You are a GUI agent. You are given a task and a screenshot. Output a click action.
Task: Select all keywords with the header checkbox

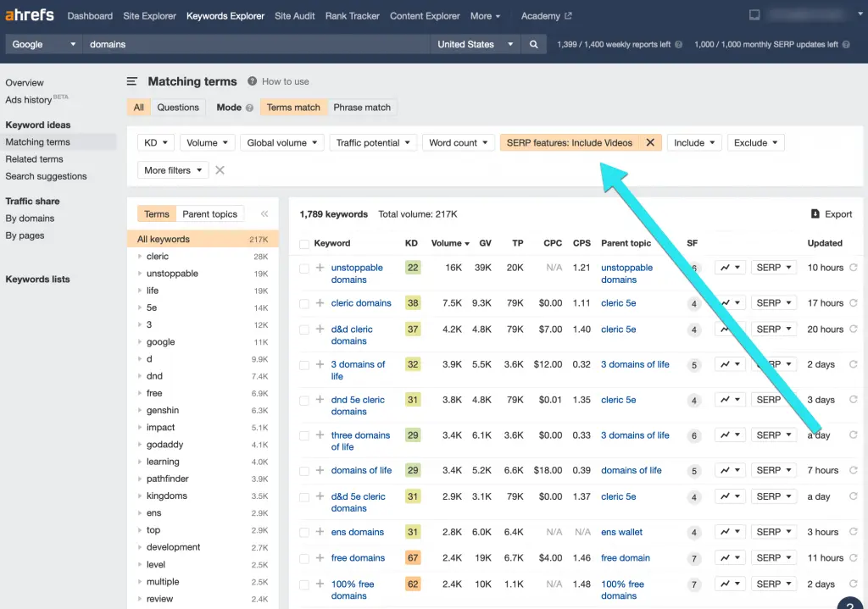(x=303, y=243)
